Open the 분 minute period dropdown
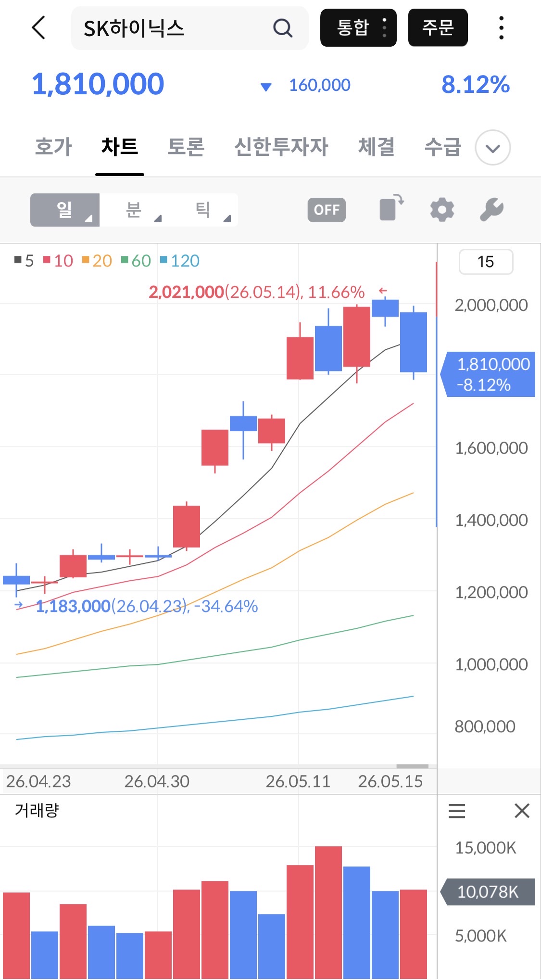Screen dimensions: 541x980 point(134,210)
